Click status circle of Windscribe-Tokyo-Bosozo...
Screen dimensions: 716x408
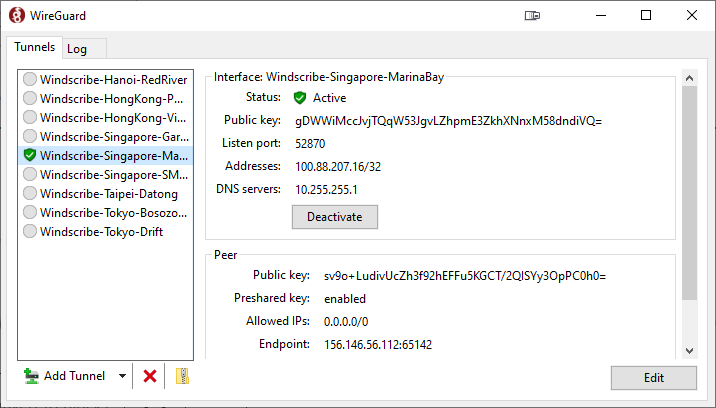pyautogui.click(x=30, y=212)
